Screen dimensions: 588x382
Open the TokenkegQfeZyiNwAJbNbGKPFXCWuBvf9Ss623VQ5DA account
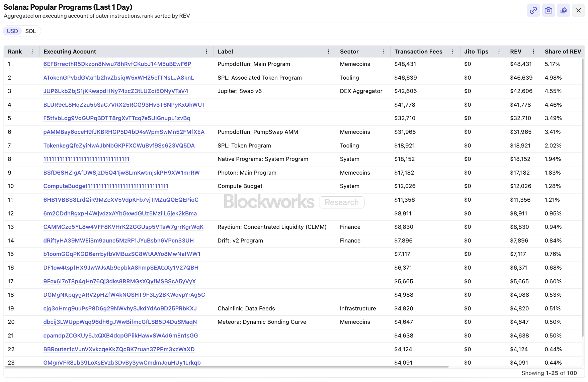click(x=119, y=146)
